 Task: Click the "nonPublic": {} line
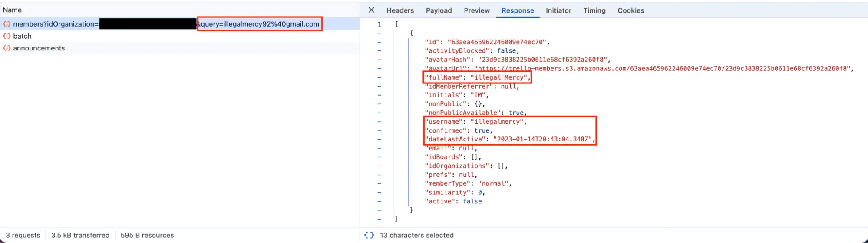(455, 104)
